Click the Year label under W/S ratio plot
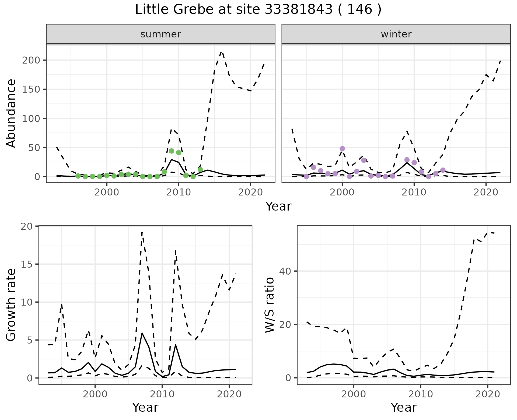Image resolution: width=517 pixels, height=420 pixels. [404, 408]
